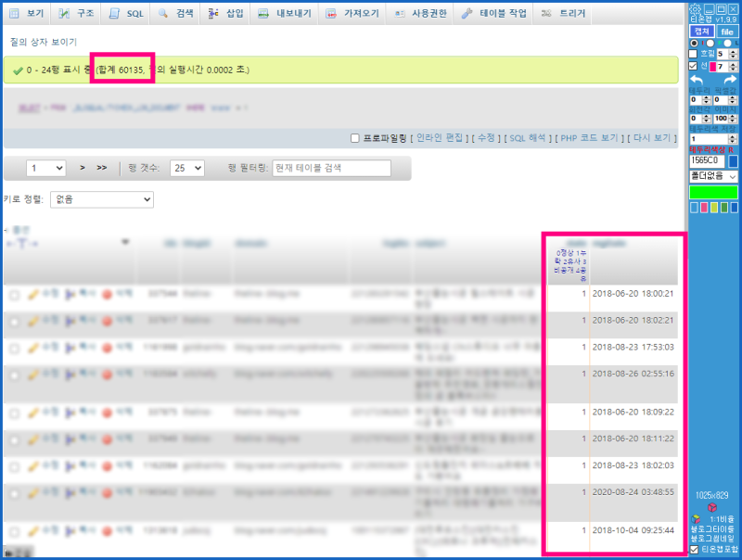The height and width of the screenshot is (560, 742).
Task: Click the PHP 코드 보기 link
Action: pyautogui.click(x=589, y=137)
